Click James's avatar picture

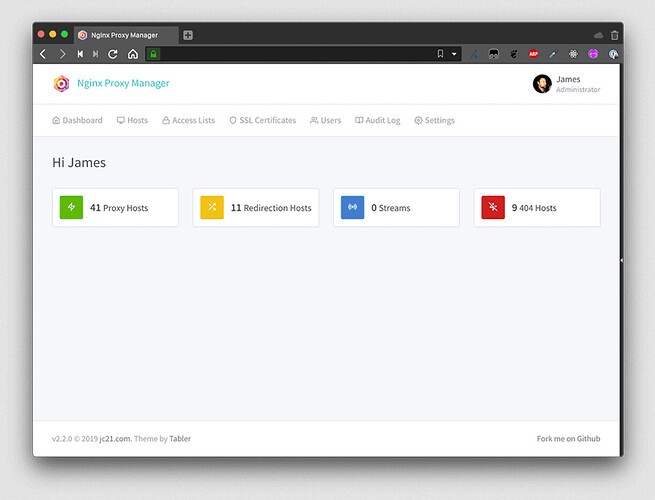542,84
